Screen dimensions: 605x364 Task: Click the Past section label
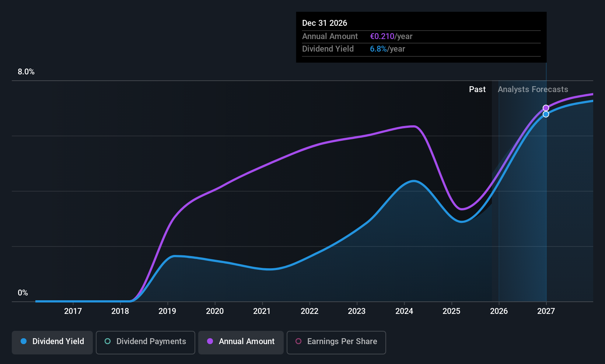477,90
